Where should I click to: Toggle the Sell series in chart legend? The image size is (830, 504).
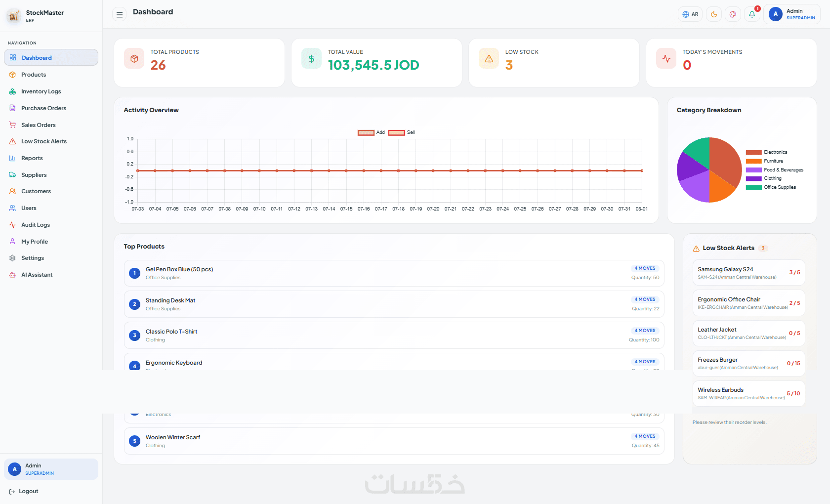pyautogui.click(x=402, y=132)
